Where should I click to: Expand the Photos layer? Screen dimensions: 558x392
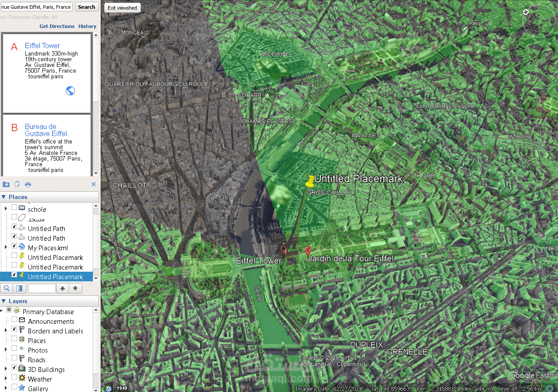(x=6, y=350)
